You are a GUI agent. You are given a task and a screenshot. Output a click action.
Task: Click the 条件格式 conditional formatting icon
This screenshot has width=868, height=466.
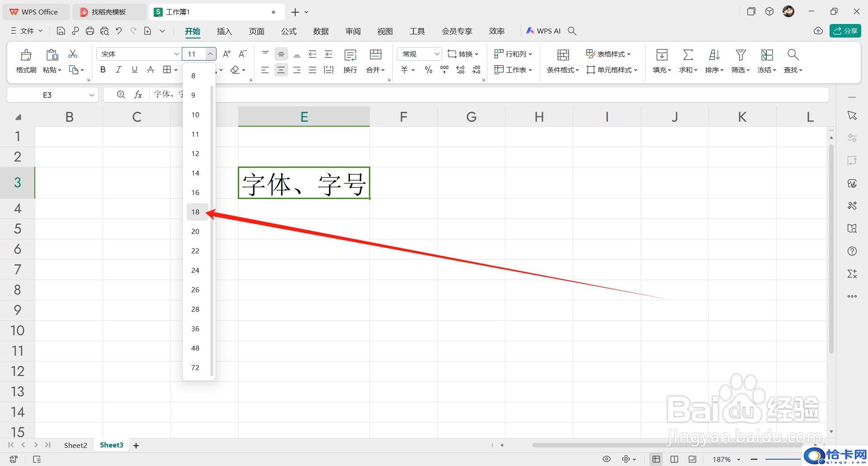click(563, 55)
